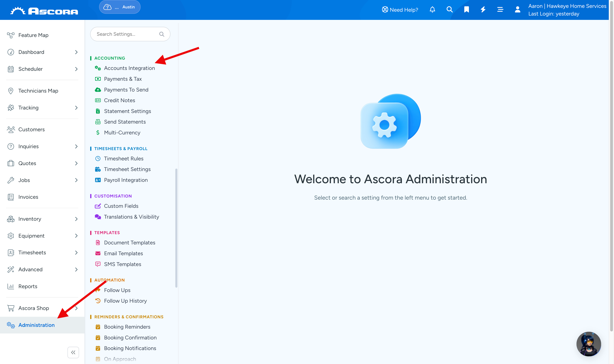
Task: Open the notifications bell icon
Action: 432,10
